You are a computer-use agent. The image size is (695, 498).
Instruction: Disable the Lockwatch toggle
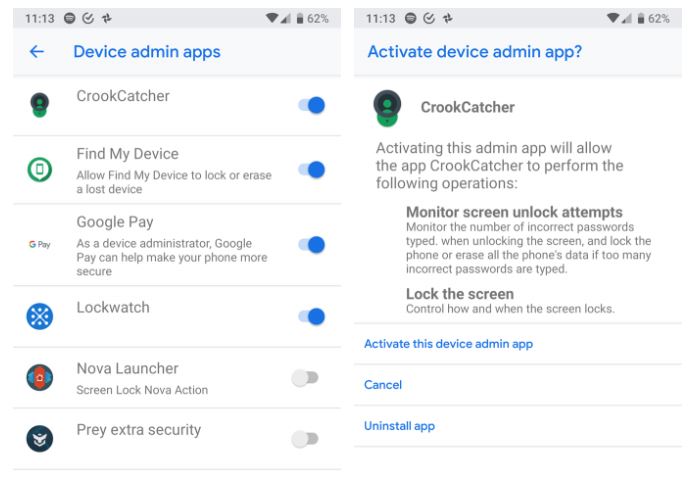[x=312, y=317]
